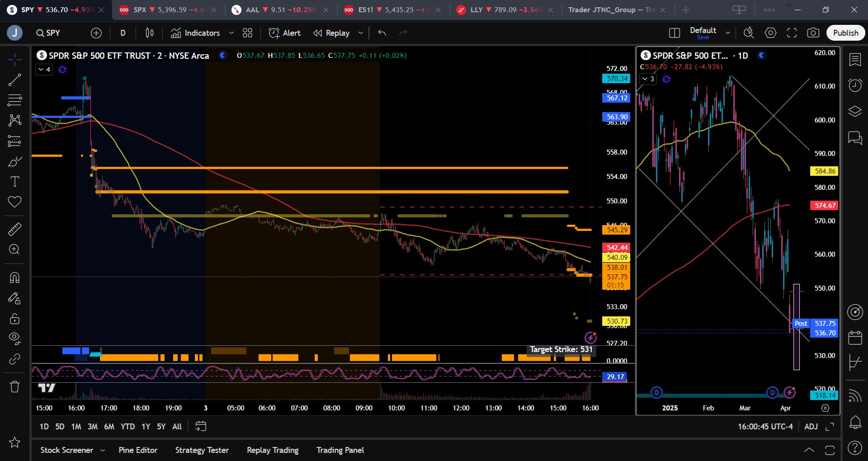
Task: Open the Fibonacci retracement tools
Action: point(14,100)
